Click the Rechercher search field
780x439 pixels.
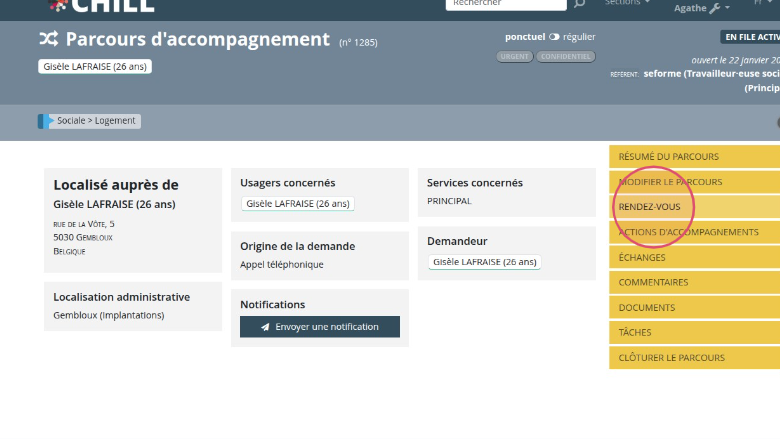[505, 4]
